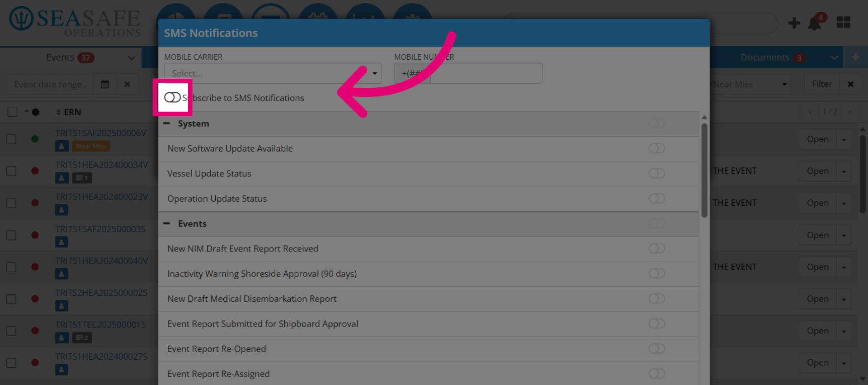Click the Event date range field

click(50, 84)
